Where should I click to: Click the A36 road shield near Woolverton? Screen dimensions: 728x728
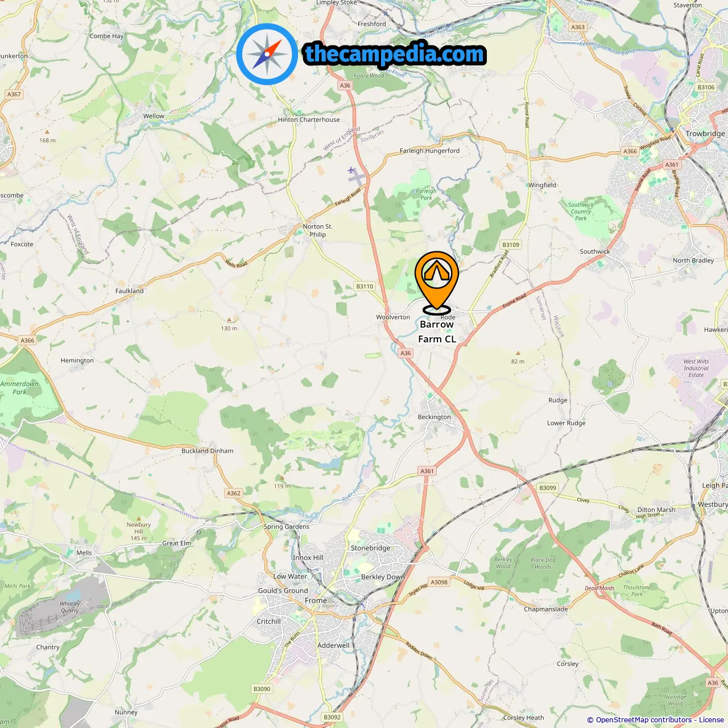pyautogui.click(x=406, y=353)
